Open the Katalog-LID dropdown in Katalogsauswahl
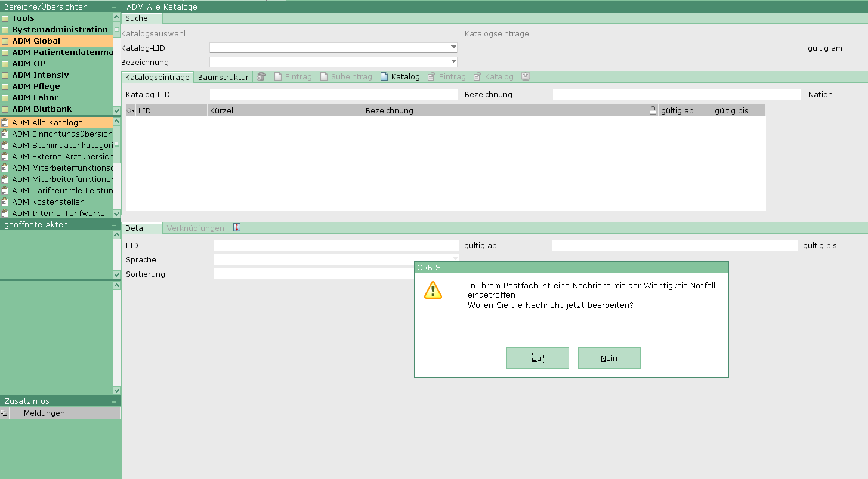The height and width of the screenshot is (479, 868). coord(453,48)
